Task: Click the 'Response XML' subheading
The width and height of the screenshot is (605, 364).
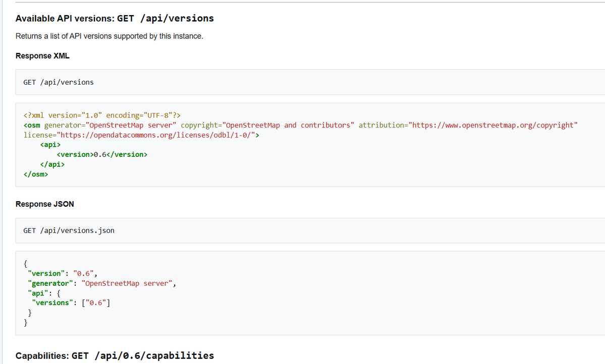Action: pyautogui.click(x=42, y=56)
